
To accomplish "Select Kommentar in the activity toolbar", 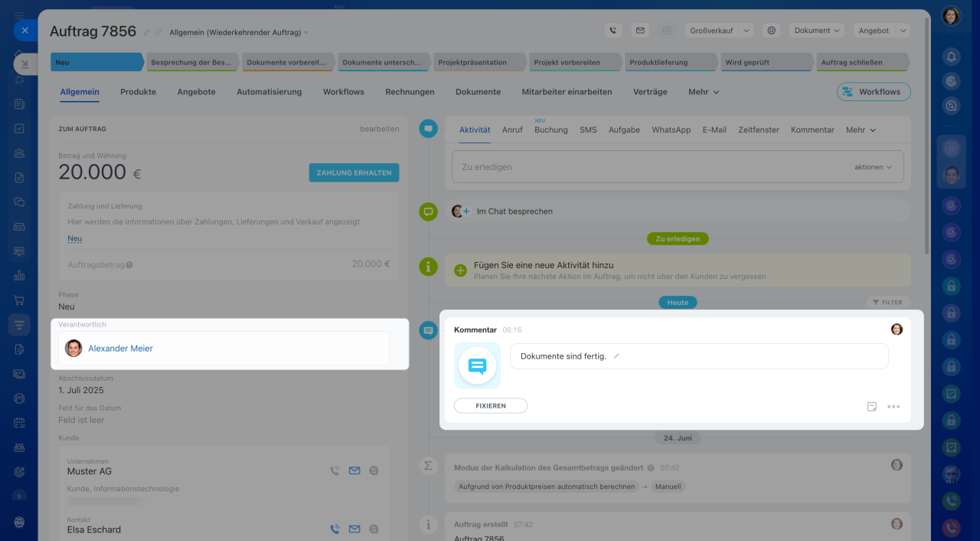I will coord(812,130).
